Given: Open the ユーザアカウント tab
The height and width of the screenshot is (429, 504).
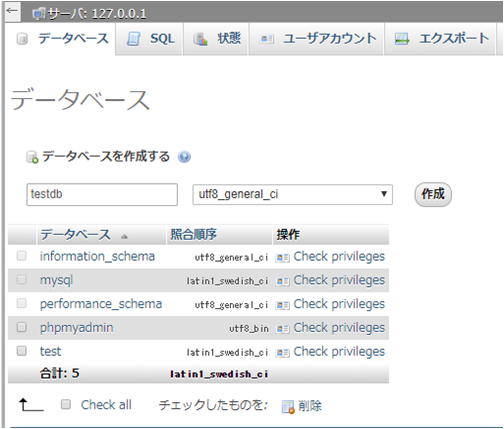Looking at the screenshot, I should (x=317, y=39).
